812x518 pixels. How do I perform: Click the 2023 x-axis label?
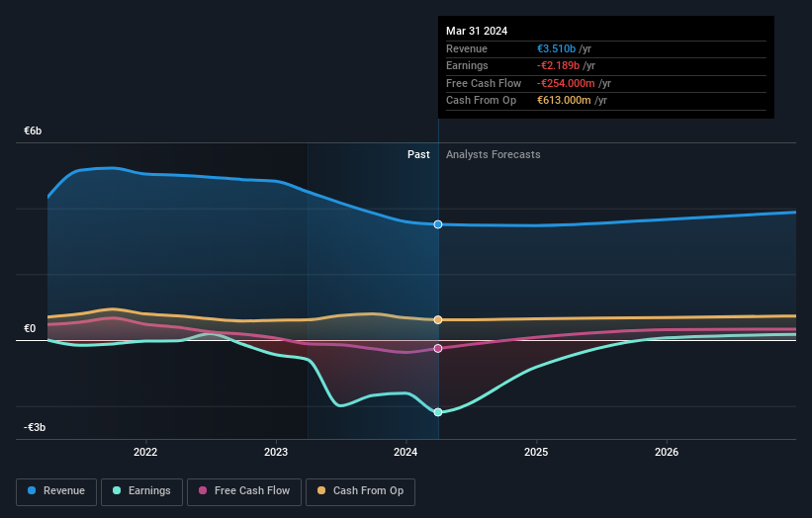click(276, 452)
